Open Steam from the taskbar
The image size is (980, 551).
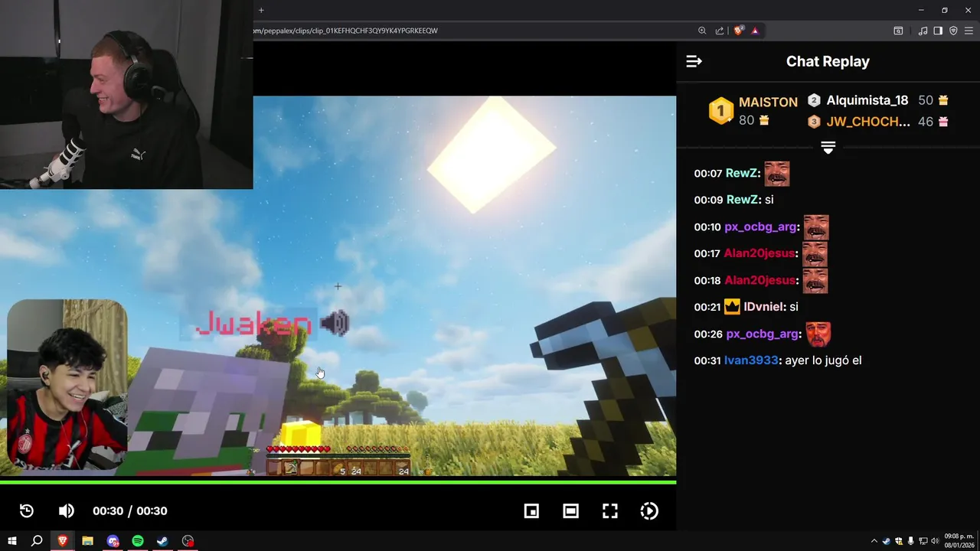(x=163, y=541)
